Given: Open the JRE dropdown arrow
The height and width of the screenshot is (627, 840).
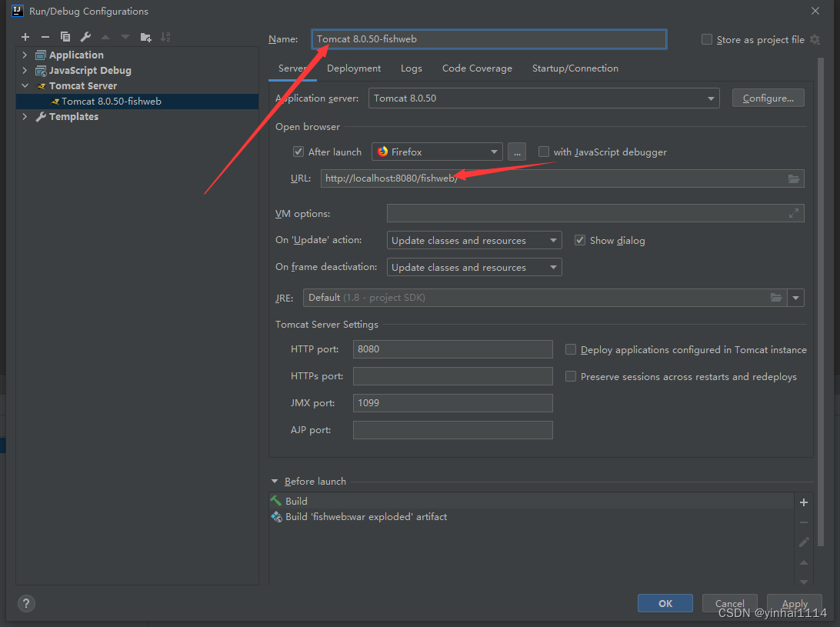Looking at the screenshot, I should pyautogui.click(x=795, y=298).
